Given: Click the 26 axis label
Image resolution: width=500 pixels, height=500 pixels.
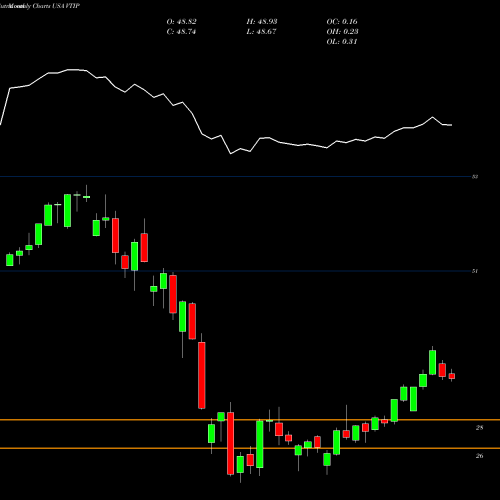Looking at the screenshot, I should click(x=479, y=456).
